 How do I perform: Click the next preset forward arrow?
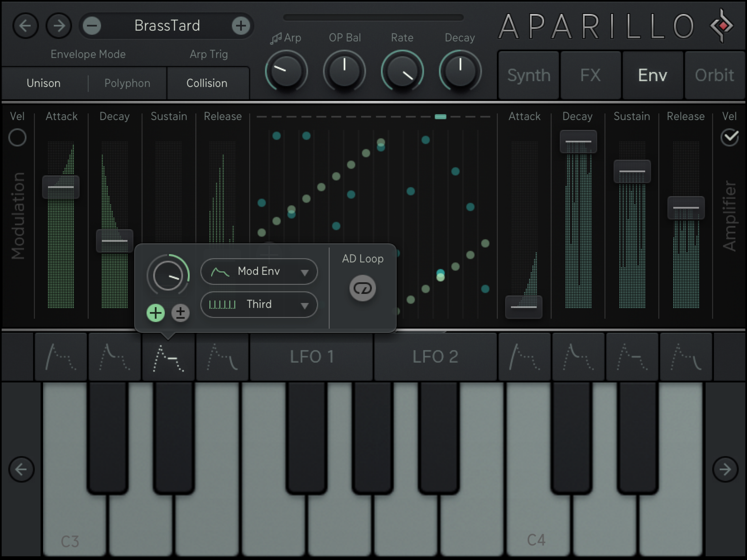tap(59, 26)
